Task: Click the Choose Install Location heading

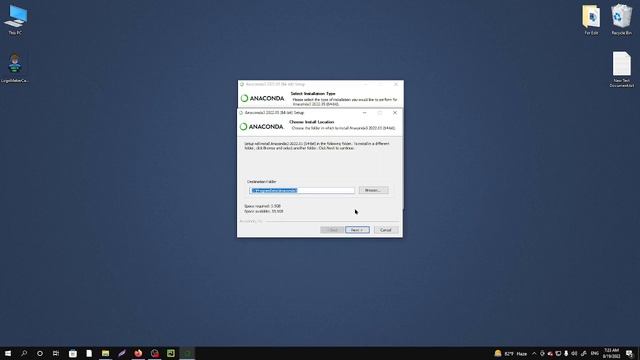Action: (311, 122)
